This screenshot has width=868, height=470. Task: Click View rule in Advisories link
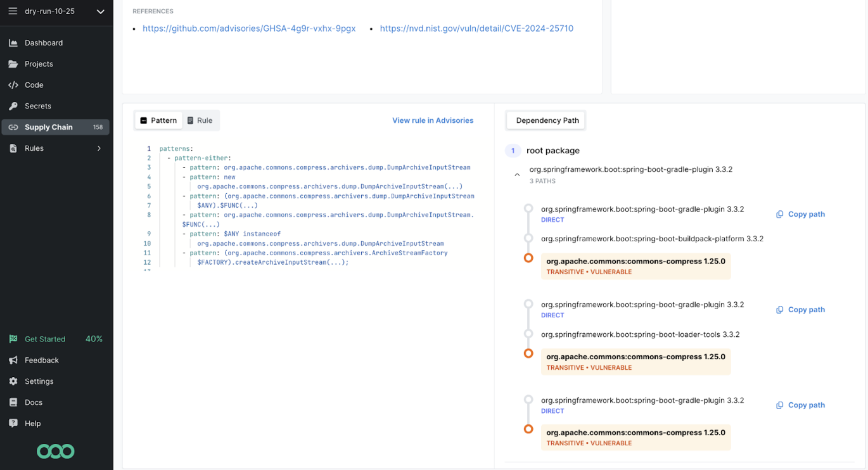tap(432, 120)
